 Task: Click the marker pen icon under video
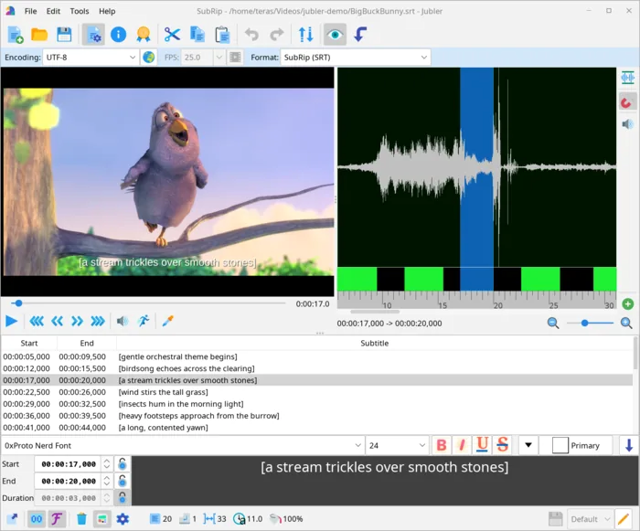tap(168, 321)
